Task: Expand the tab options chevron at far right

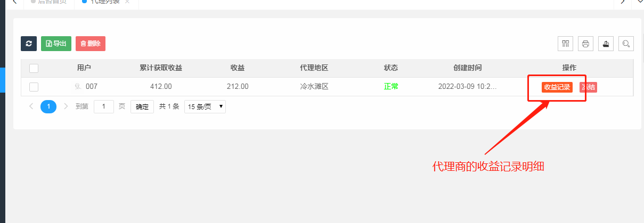Action: tap(638, 2)
